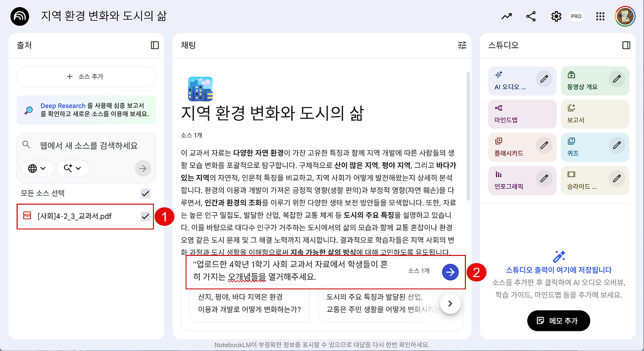Show next suggested questions arrow

point(450,303)
